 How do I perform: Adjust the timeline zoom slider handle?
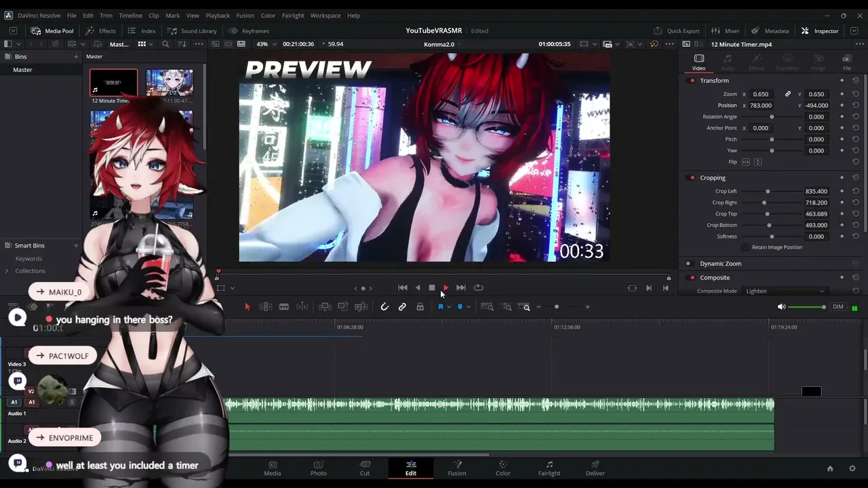[557, 307]
